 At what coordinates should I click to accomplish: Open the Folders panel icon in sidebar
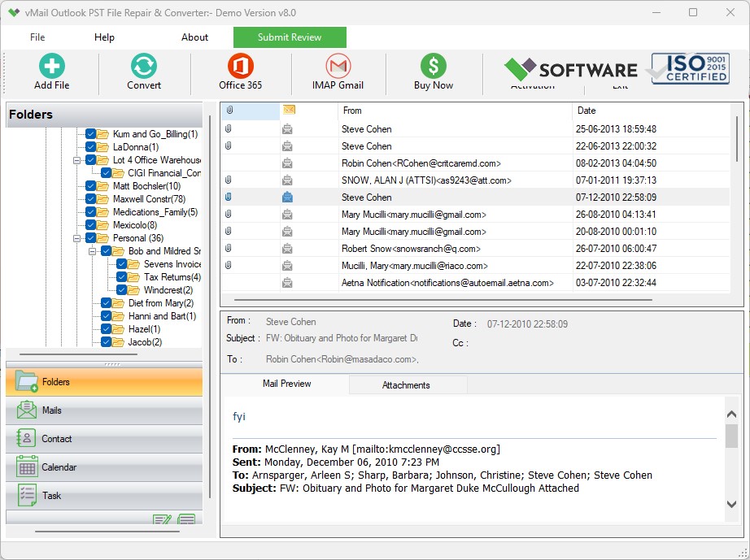pos(26,382)
